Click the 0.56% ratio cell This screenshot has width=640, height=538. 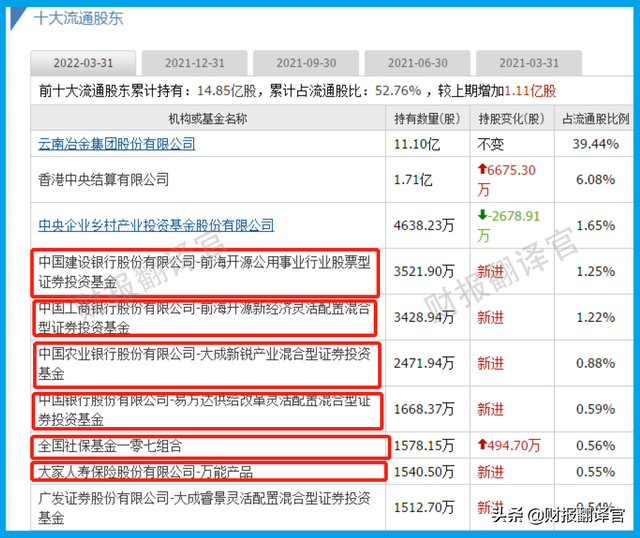tap(596, 445)
